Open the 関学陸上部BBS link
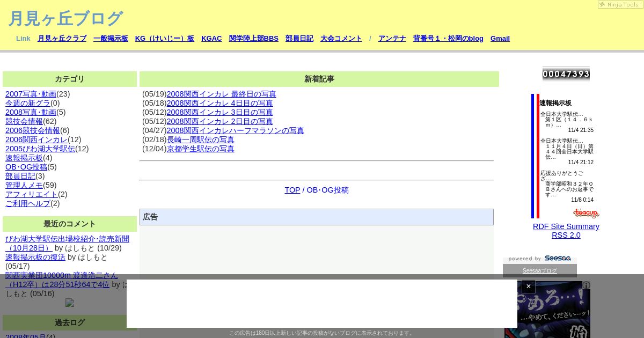 coord(254,39)
